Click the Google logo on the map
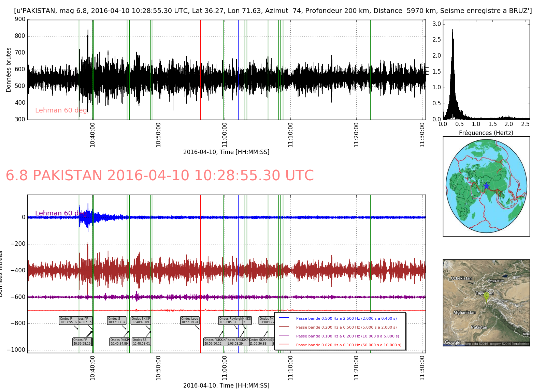Image resolution: width=546 pixels, height=392 pixels. click(x=452, y=342)
